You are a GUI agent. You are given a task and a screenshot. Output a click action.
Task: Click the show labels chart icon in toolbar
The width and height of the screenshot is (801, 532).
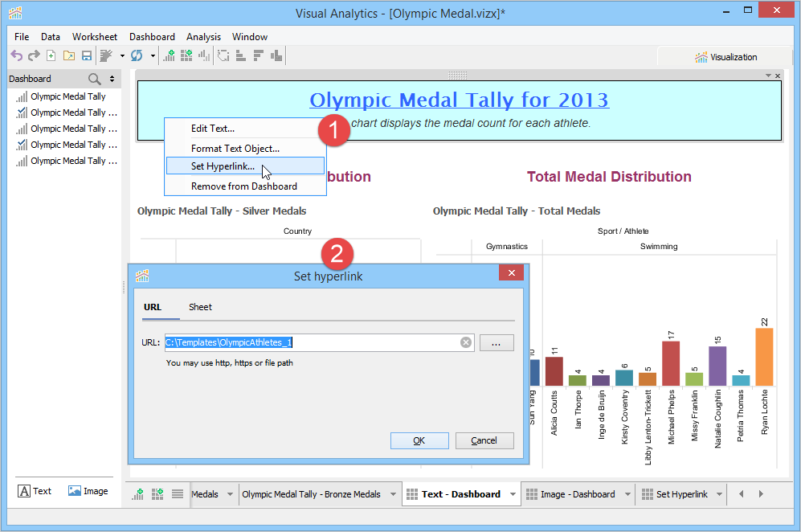(x=276, y=55)
